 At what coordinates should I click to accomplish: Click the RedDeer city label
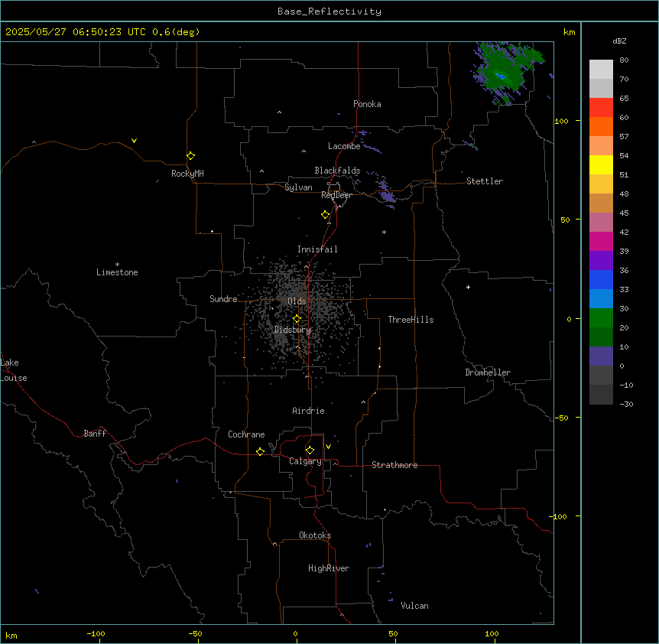[336, 195]
